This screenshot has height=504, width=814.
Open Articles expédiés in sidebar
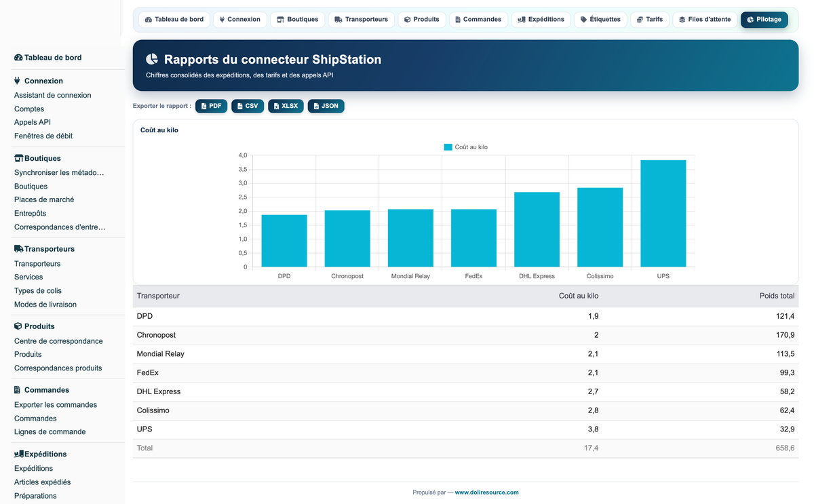point(43,482)
